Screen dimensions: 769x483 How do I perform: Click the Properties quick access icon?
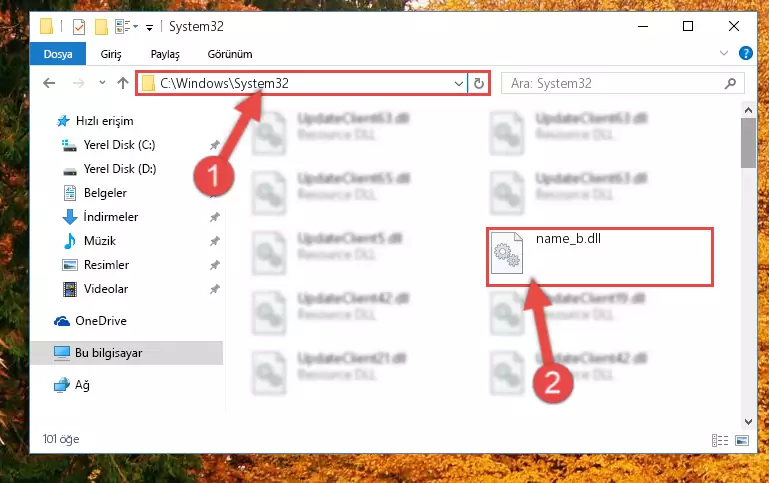[x=78, y=26]
